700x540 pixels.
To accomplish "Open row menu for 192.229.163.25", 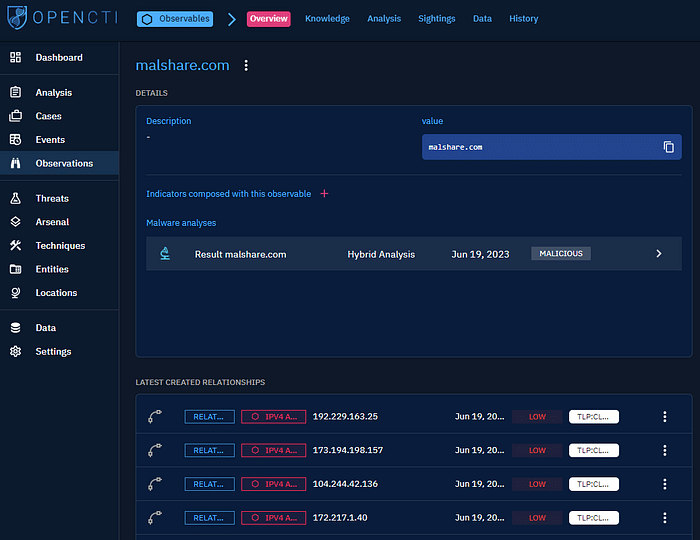I will [x=664, y=417].
